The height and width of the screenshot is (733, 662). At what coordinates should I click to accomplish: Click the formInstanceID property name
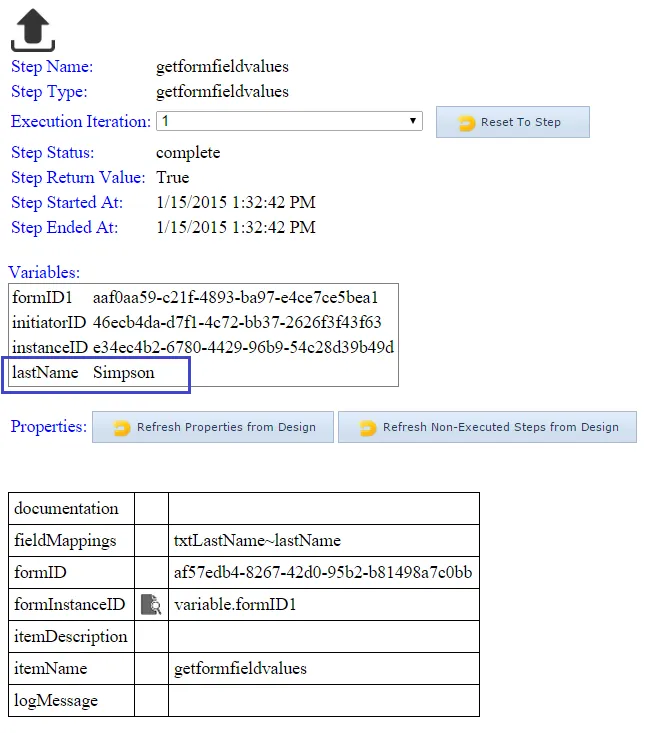pyautogui.click(x=70, y=604)
